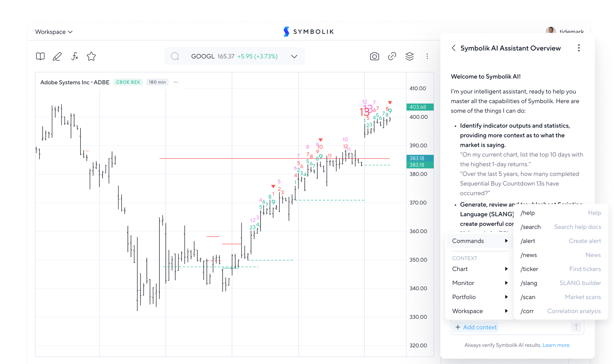This screenshot has width=614, height=364.
Task: Open chart toolbar vertical dots menu
Action: click(427, 56)
